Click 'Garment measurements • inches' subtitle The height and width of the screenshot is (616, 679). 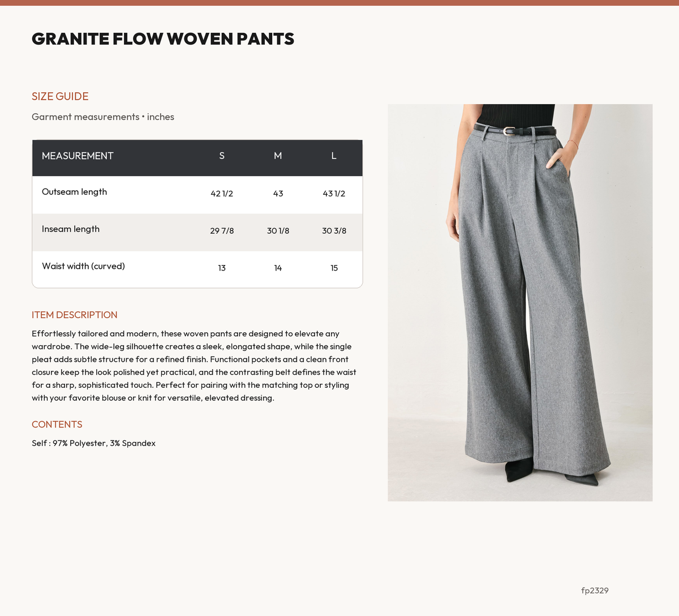[x=103, y=117]
